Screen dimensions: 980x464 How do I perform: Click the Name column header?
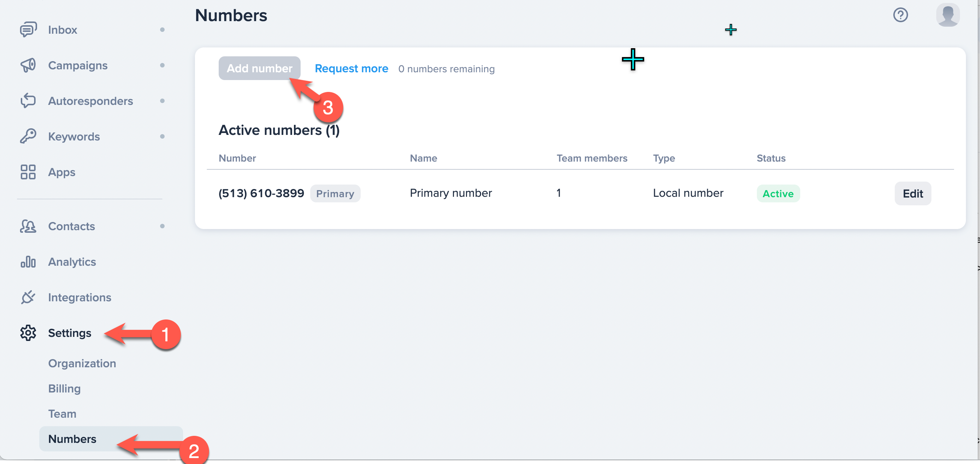pyautogui.click(x=423, y=158)
